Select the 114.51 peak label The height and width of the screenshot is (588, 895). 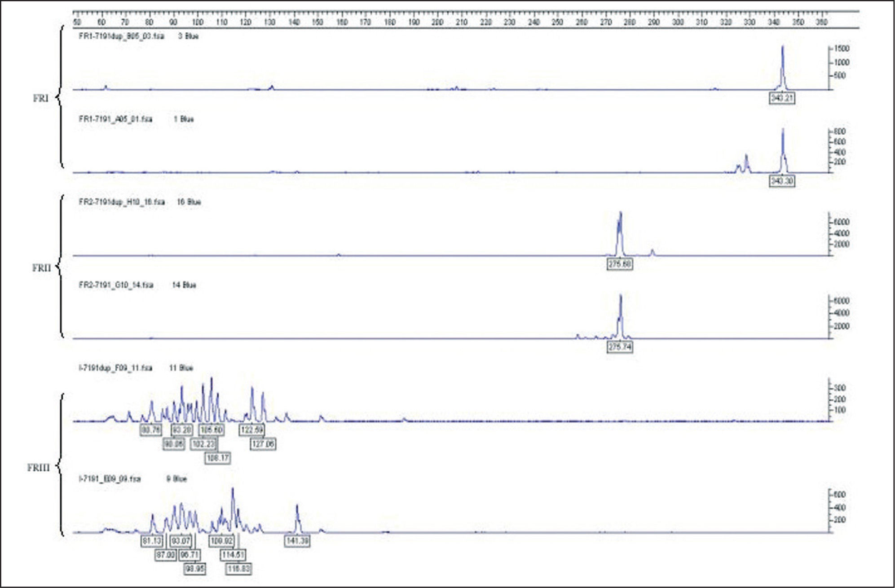pyautogui.click(x=233, y=555)
